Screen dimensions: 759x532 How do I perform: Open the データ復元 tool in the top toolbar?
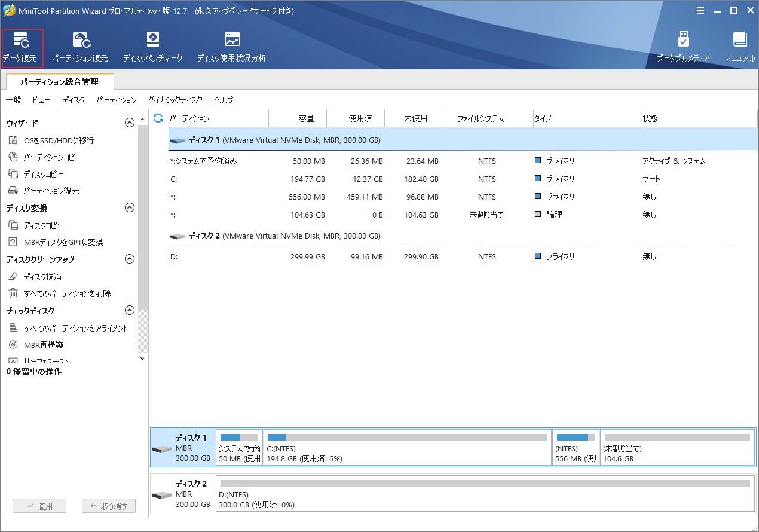pos(22,48)
